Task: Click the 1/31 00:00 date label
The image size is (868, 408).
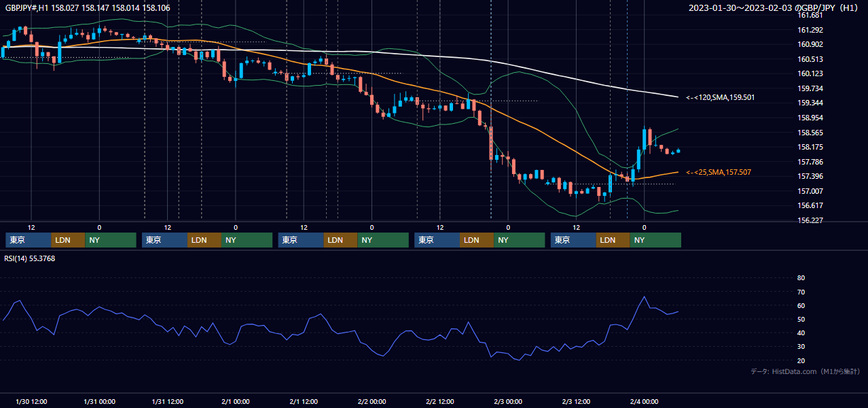Action: [x=99, y=401]
